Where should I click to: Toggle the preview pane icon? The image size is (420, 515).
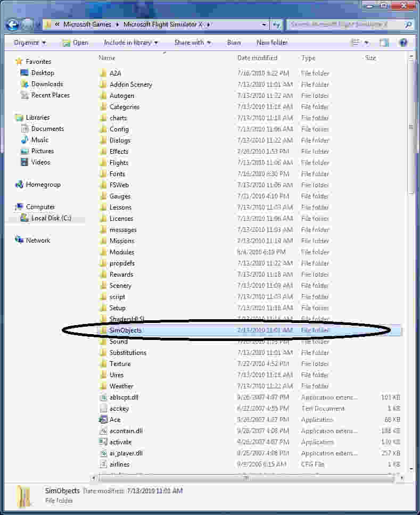pos(384,43)
